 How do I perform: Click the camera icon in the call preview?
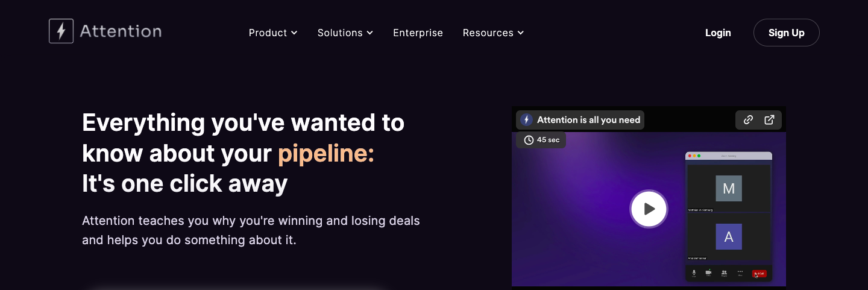[x=709, y=273]
